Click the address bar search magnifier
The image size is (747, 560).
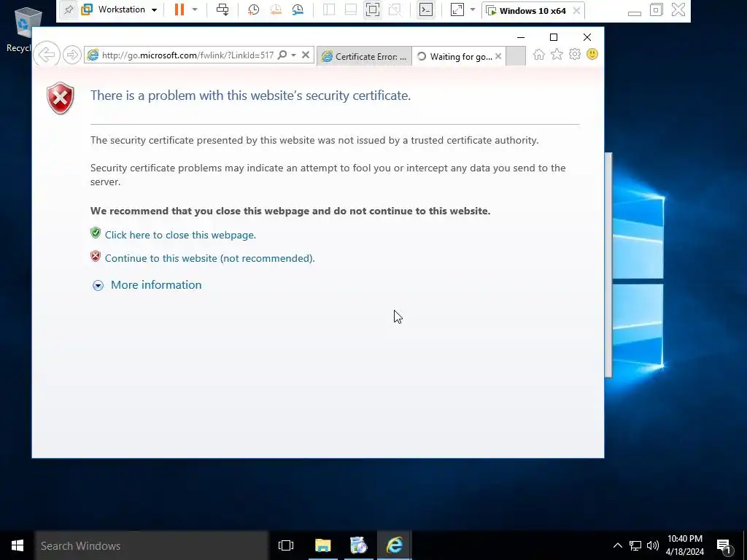tap(282, 55)
